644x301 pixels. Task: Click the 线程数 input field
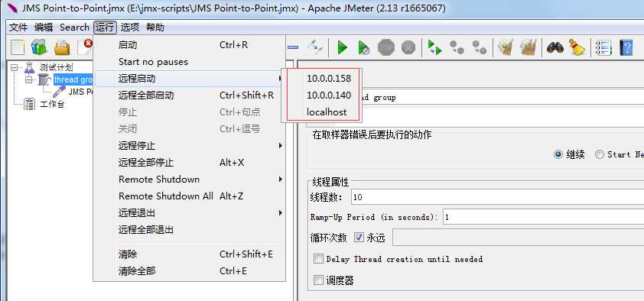click(x=498, y=197)
